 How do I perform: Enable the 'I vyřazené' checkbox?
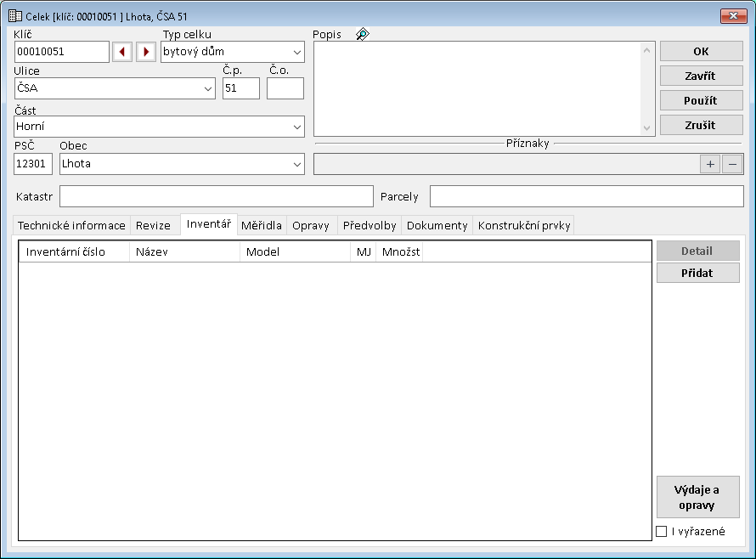pos(662,532)
